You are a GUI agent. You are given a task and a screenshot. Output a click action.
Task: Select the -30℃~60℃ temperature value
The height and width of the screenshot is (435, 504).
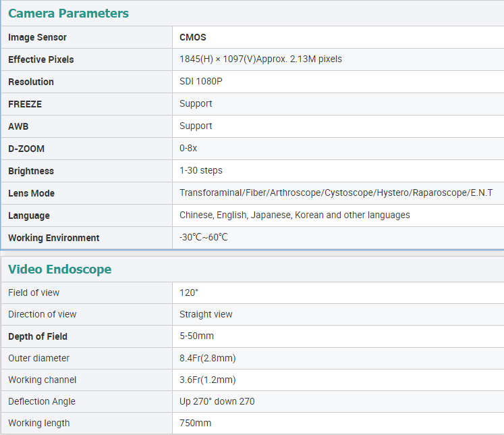pyautogui.click(x=204, y=238)
